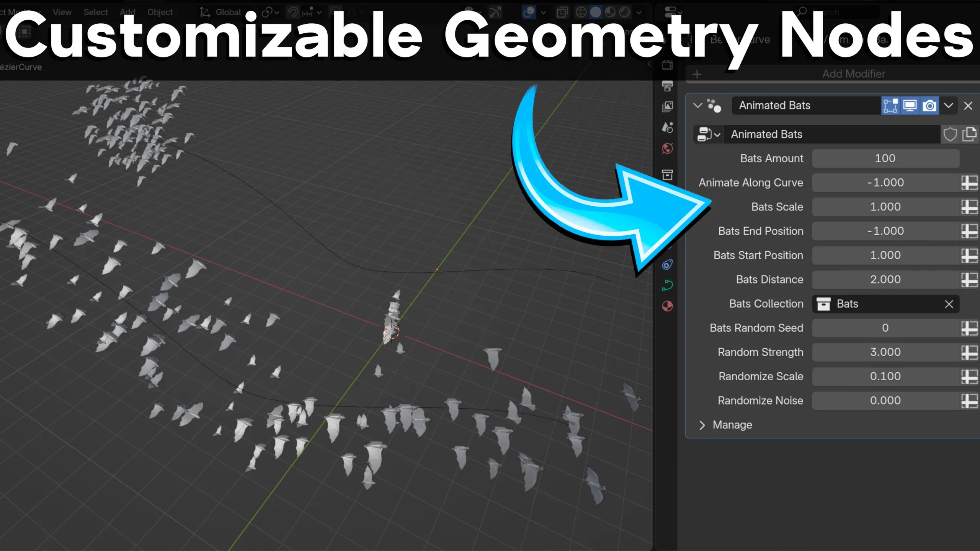This screenshot has width=980, height=551.
Task: Toggle Animated Bats modifier viewport visibility
Action: pyautogui.click(x=910, y=106)
